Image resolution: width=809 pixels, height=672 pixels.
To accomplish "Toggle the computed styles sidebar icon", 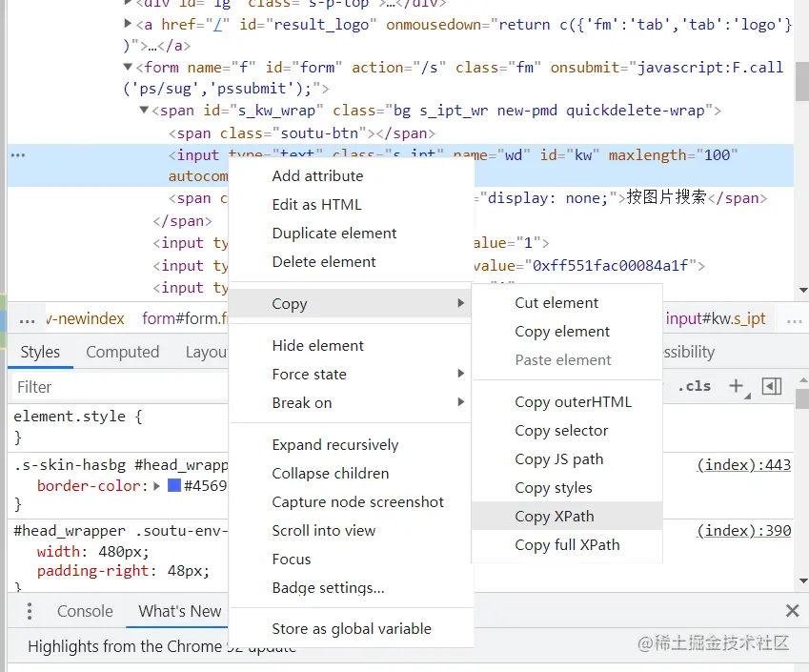I will (x=771, y=385).
